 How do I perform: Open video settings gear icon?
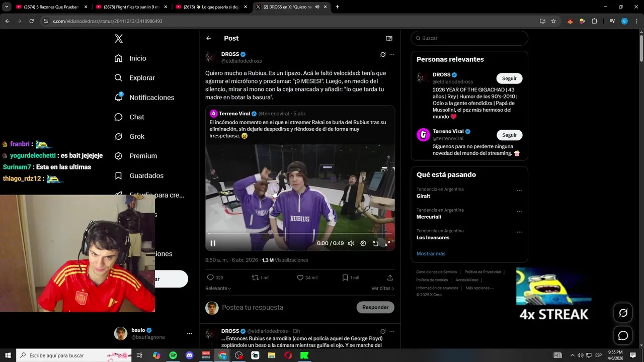tap(363, 243)
